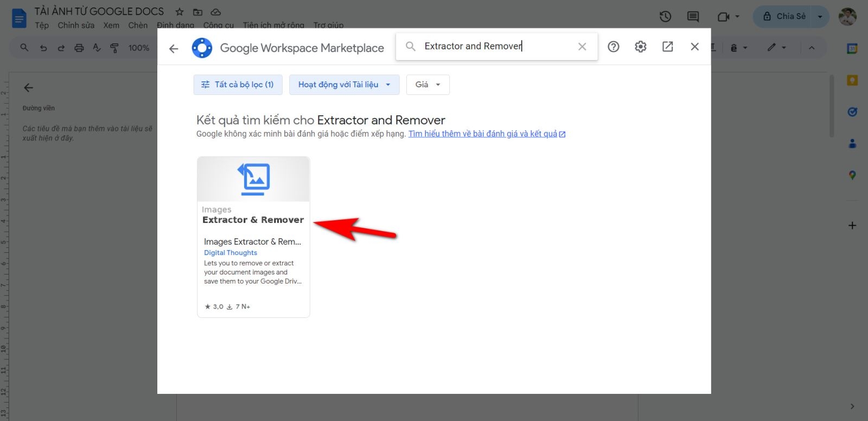The height and width of the screenshot is (421, 868).
Task: Open Contacts side panel
Action: click(852, 144)
